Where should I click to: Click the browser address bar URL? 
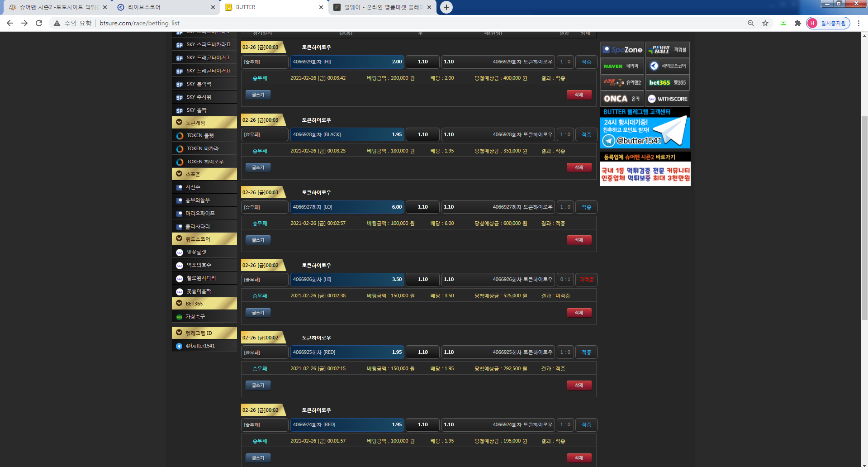[139, 23]
